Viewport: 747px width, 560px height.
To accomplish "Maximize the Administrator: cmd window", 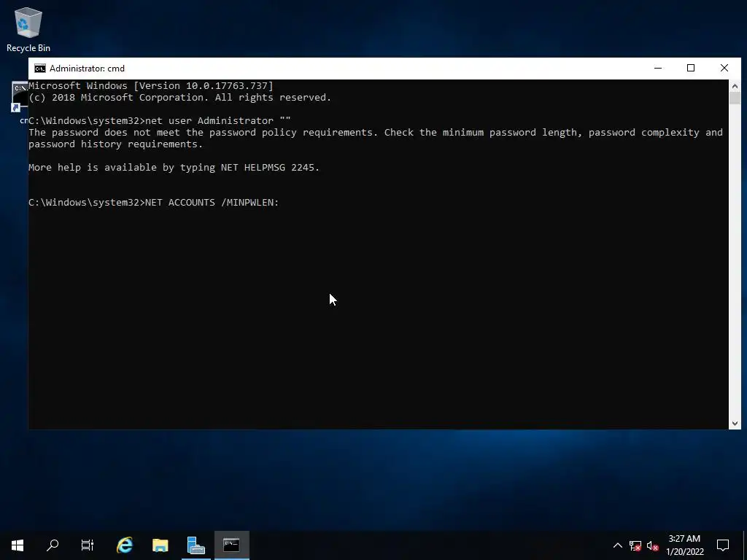I will (691, 68).
